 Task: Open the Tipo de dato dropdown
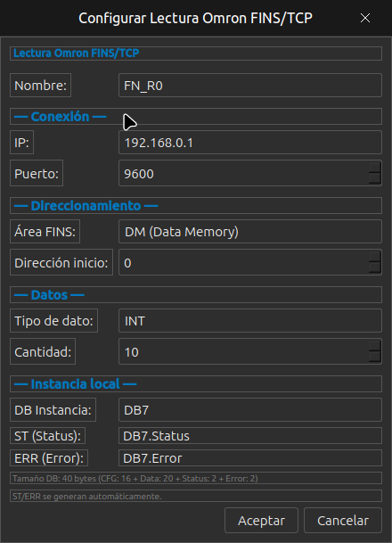tap(250, 321)
